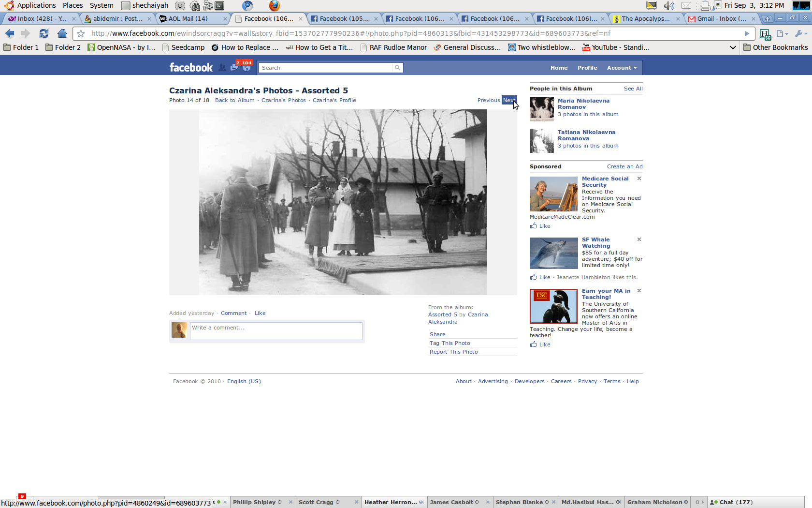Open Facebook friend requests icon
Screen dimensions: 812x508
[222, 68]
